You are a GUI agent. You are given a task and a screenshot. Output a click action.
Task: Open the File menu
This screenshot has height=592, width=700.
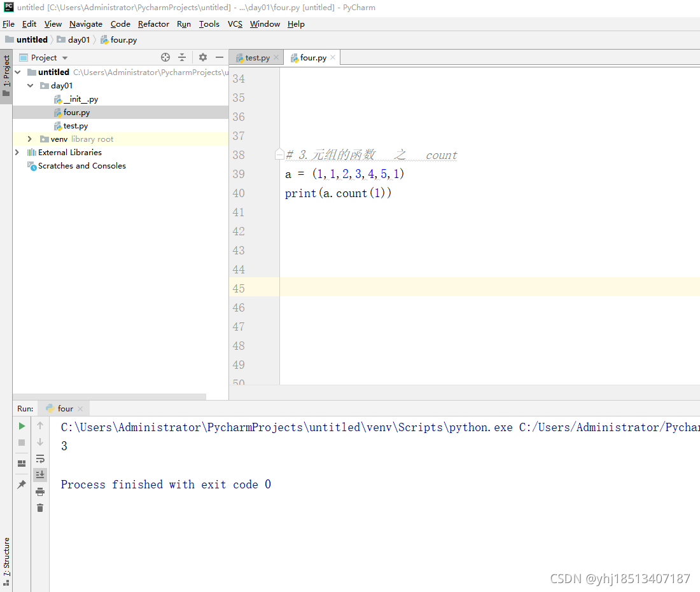tap(8, 24)
